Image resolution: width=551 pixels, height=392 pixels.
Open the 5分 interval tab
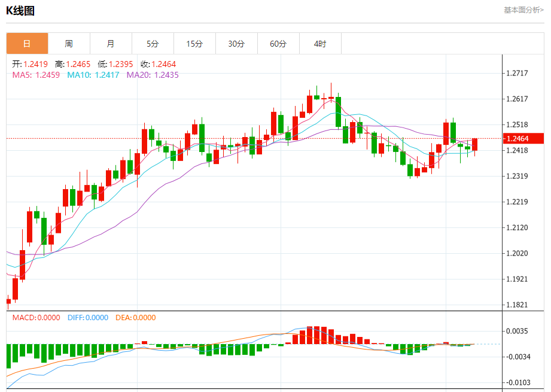[153, 44]
